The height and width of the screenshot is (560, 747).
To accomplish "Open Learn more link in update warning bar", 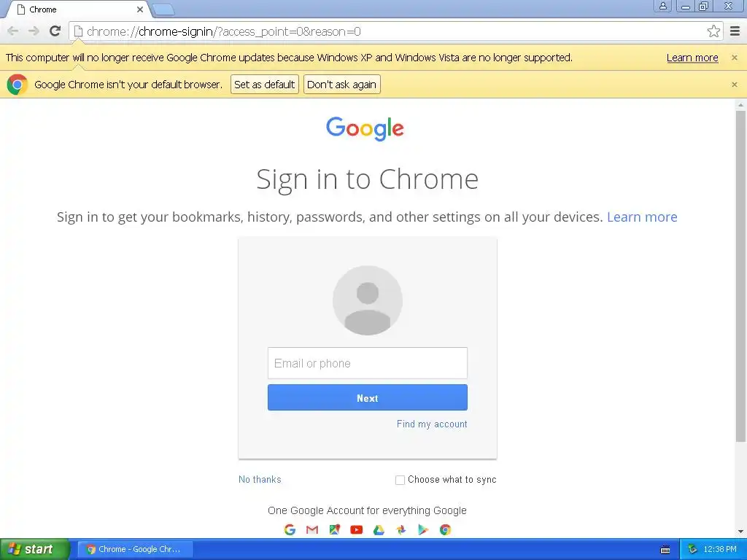I will click(692, 58).
